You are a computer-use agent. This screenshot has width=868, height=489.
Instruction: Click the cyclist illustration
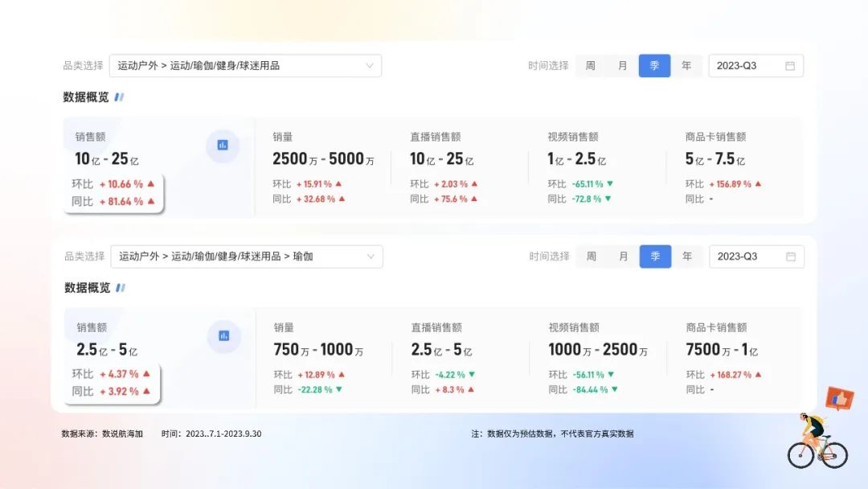tap(817, 441)
